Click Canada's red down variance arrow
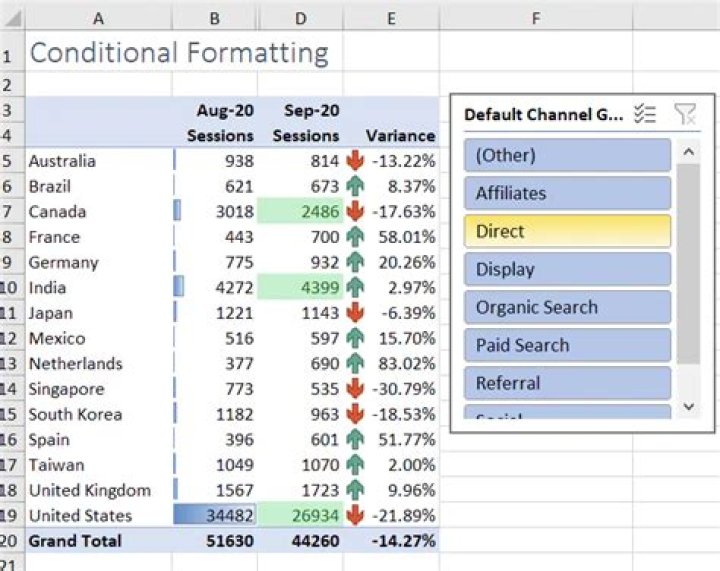Screen dimensions: 720x571 [x=354, y=211]
